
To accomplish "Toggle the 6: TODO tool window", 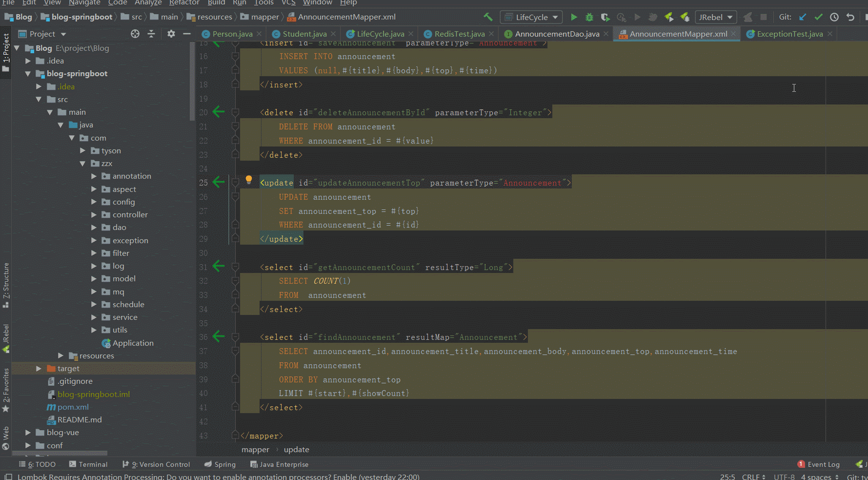I will 38,464.
